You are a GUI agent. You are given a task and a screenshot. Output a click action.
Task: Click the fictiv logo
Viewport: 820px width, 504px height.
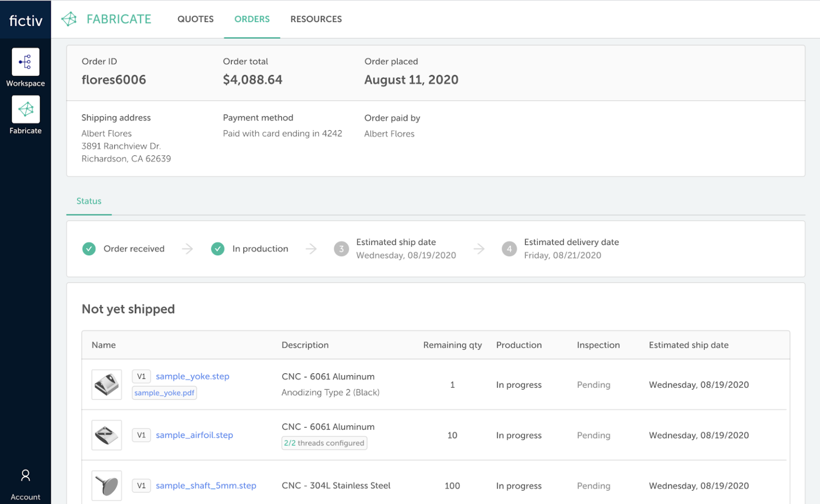pyautogui.click(x=25, y=19)
